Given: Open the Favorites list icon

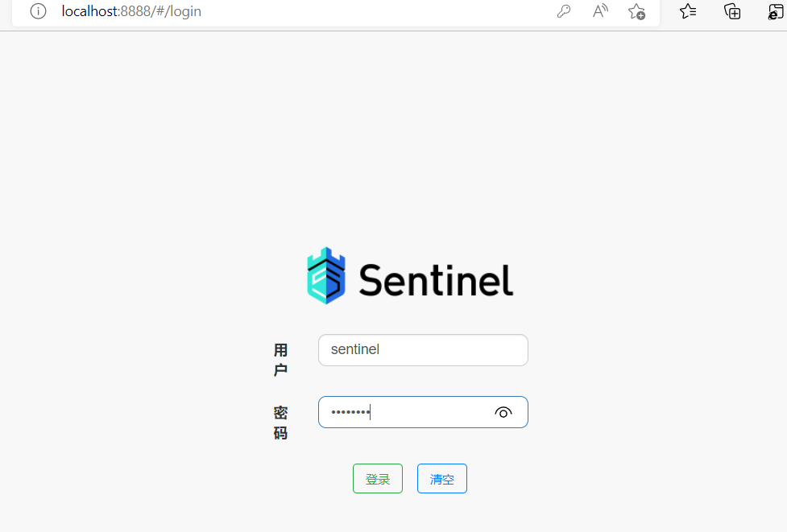Looking at the screenshot, I should [688, 11].
